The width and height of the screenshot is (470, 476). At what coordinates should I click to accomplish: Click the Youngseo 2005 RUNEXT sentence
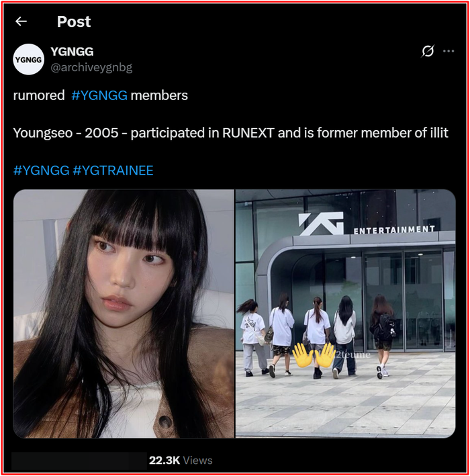click(231, 133)
